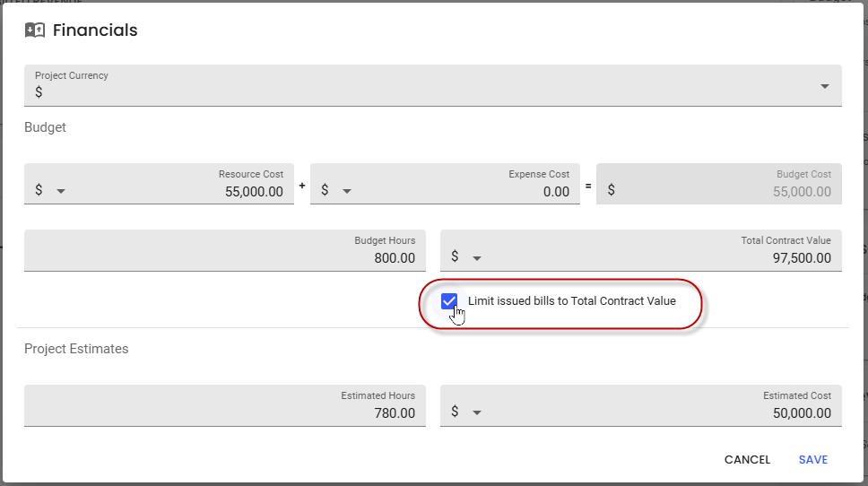
Task: Uncheck Limit issued bills to Total Contract Value
Action: 449,301
